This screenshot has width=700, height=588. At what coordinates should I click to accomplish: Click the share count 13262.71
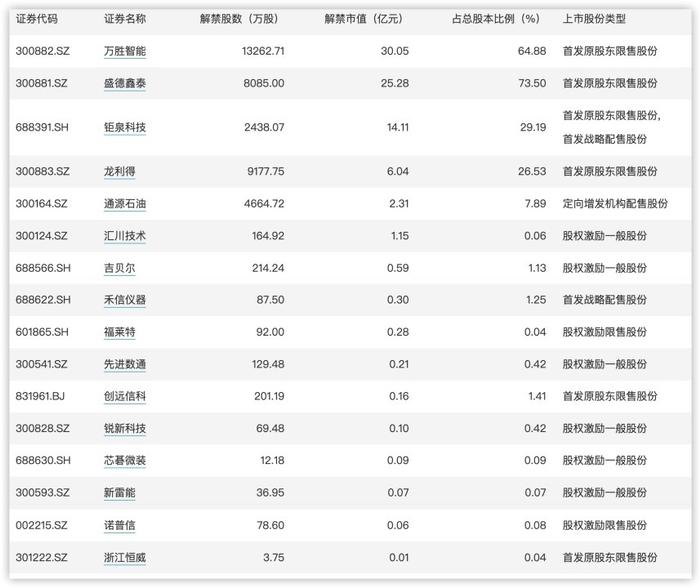point(263,51)
